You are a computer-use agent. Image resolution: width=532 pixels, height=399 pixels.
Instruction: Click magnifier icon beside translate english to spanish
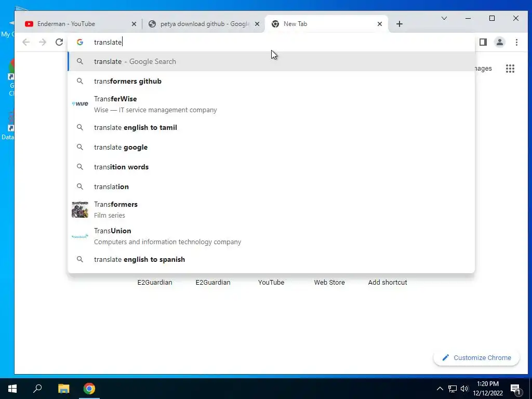point(79,260)
